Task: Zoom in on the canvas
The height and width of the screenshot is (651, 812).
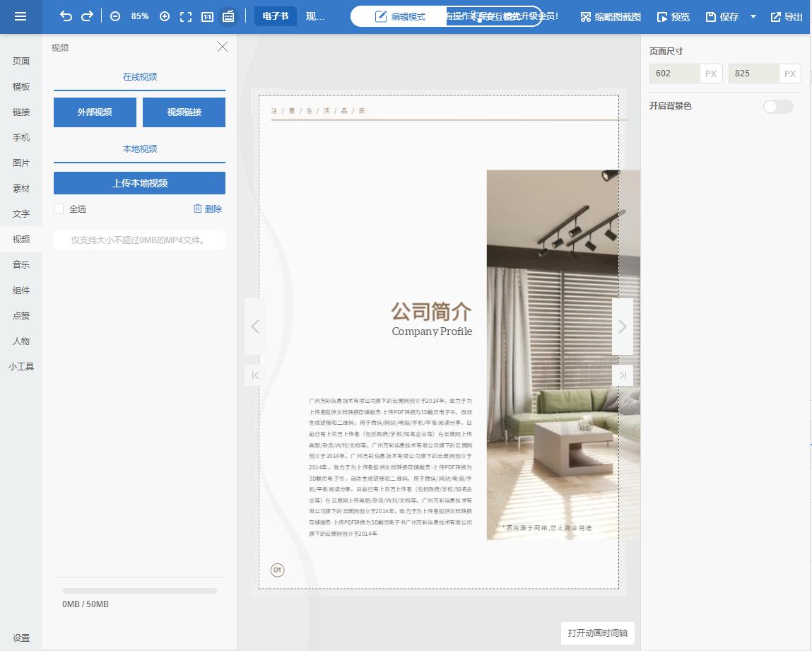Action: pyautogui.click(x=165, y=16)
